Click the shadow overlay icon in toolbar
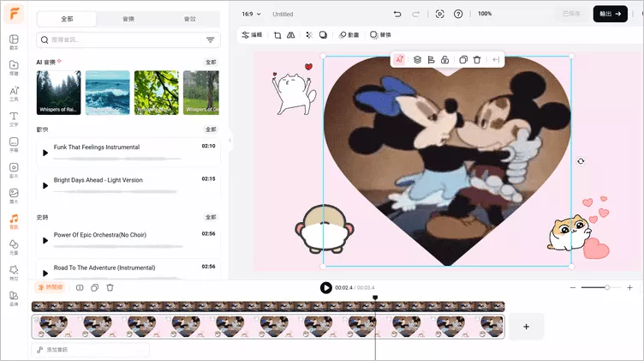Viewport: 644px width, 361px height. [x=323, y=35]
